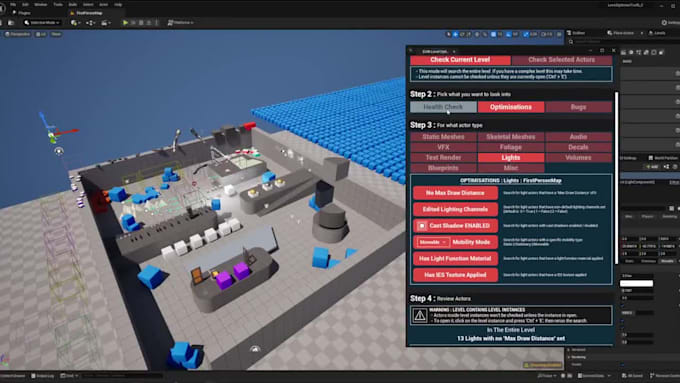The image size is (680, 383).
Task: Open the Platforms dropdown
Action: [x=180, y=23]
